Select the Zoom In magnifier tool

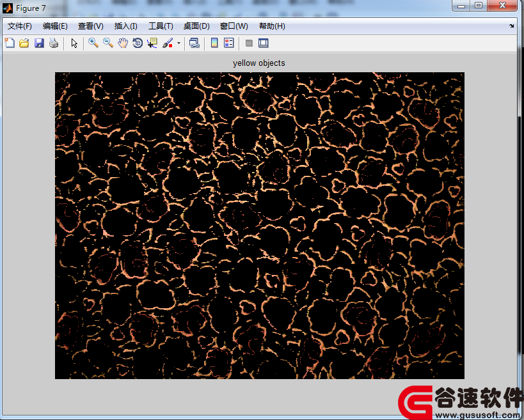[93, 43]
